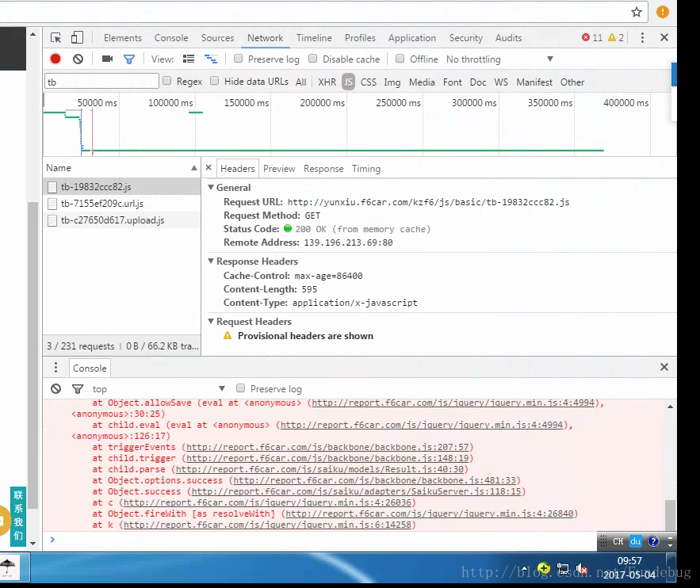This screenshot has width=700, height=588.
Task: Collapse the Response Headers section
Action: pos(211,261)
